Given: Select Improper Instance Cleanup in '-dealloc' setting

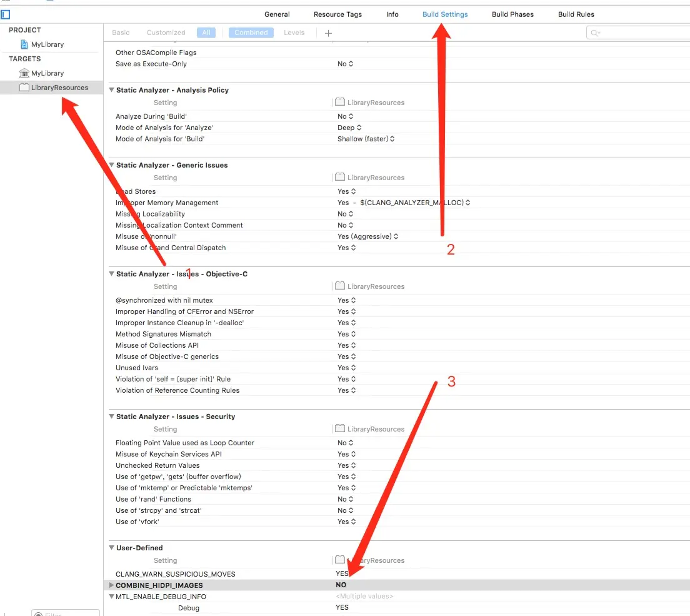Looking at the screenshot, I should (179, 323).
